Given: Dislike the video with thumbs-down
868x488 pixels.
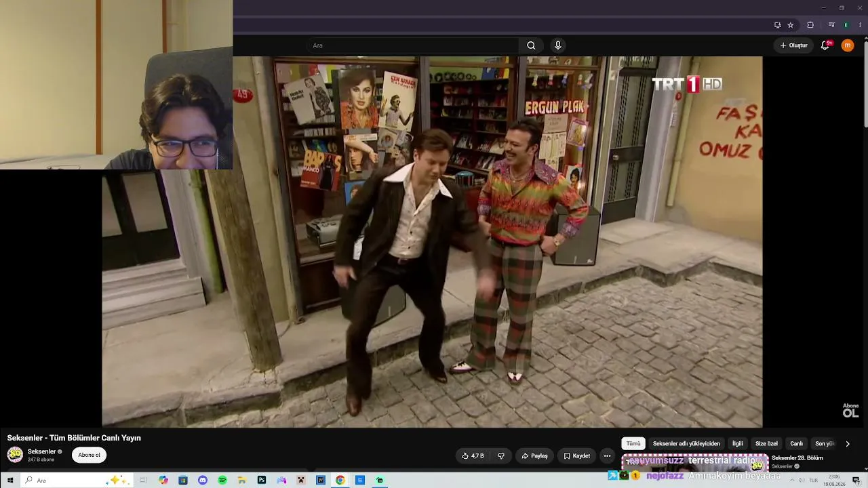Looking at the screenshot, I should pyautogui.click(x=501, y=456).
